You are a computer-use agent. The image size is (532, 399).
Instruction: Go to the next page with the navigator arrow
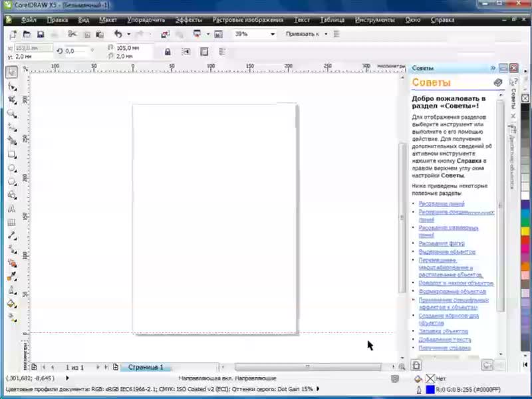pyautogui.click(x=98, y=367)
